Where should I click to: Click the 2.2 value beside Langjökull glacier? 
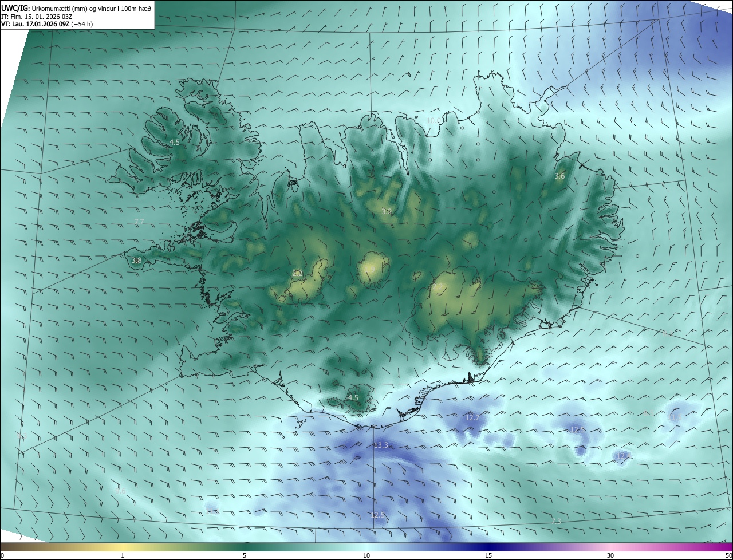coord(297,273)
